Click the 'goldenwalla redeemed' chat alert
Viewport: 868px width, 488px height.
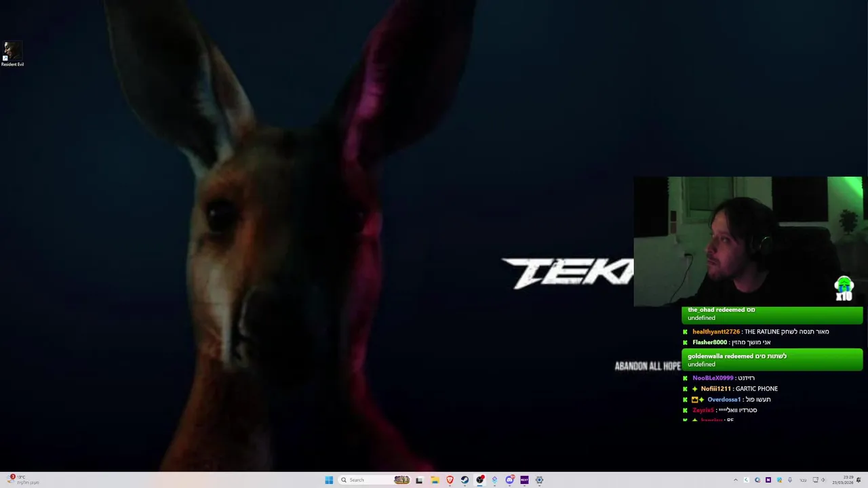click(x=772, y=360)
